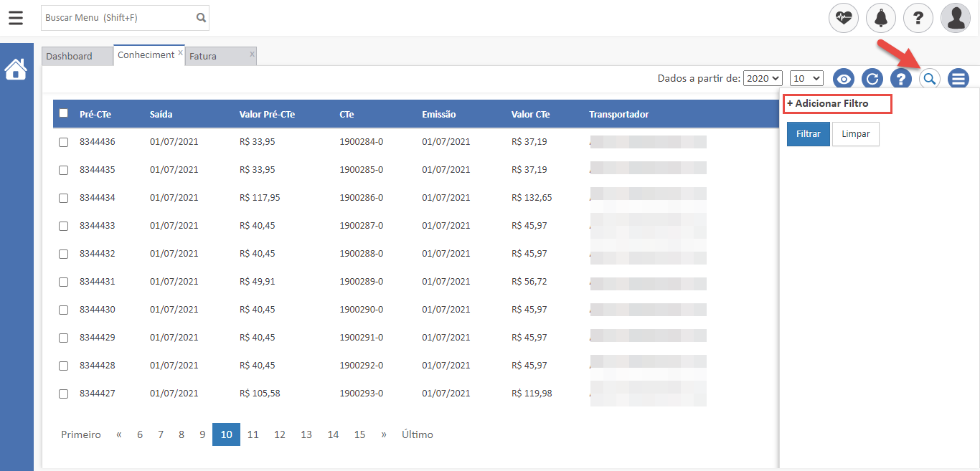
Task: Open the hamburger main menu
Action: coord(16,18)
